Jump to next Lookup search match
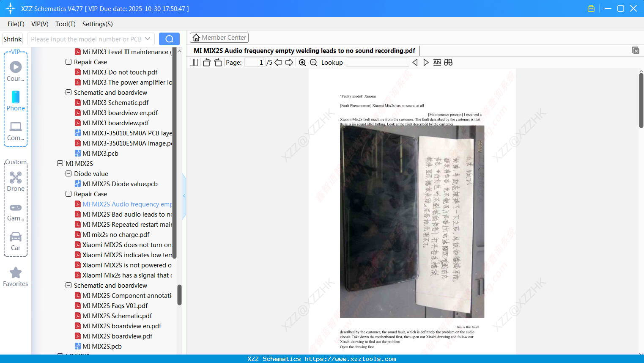The height and width of the screenshot is (363, 644). (426, 63)
